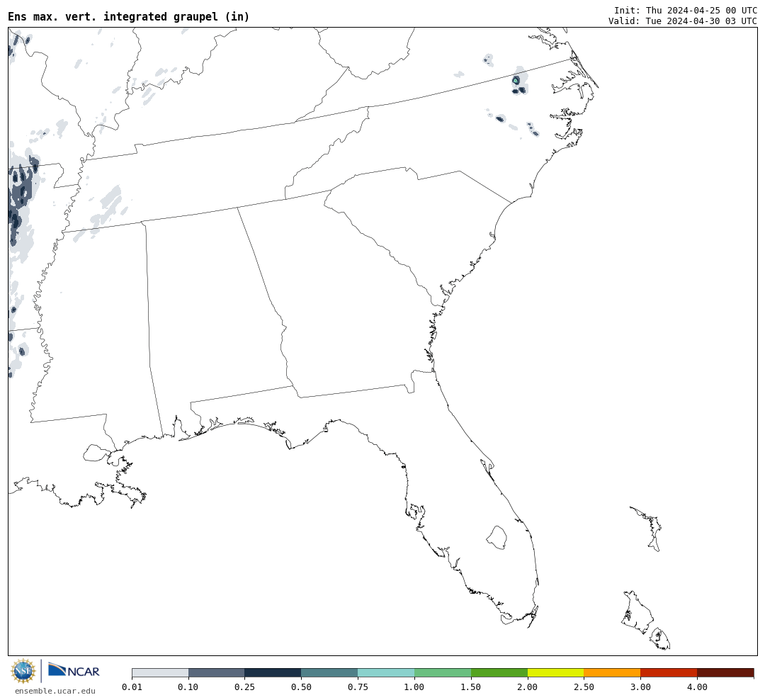This screenshot has height=700, width=765.
Task: Click the 2.50 colorbar tick label
Action: click(x=584, y=687)
